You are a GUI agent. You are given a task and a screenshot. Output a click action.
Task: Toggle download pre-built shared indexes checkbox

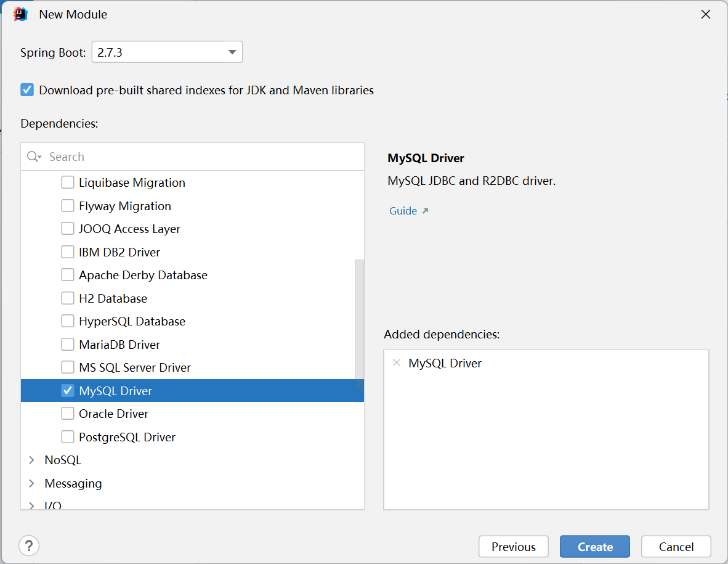click(27, 89)
